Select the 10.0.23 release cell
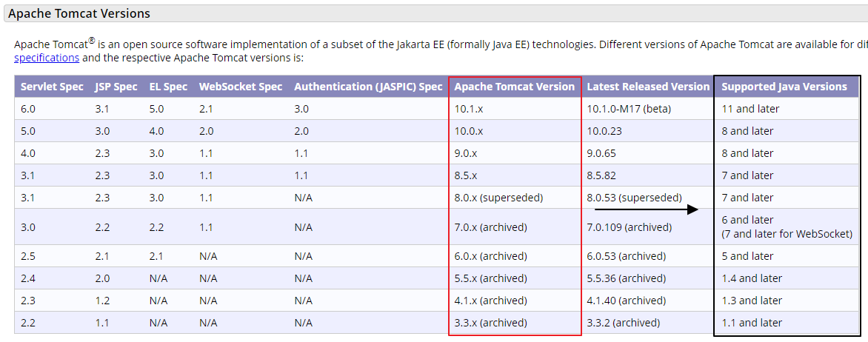The width and height of the screenshot is (868, 342). (606, 131)
